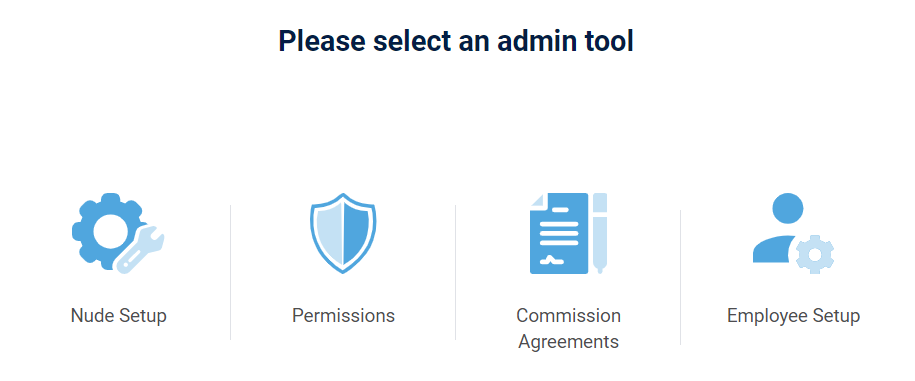915x381 pixels.
Task: Click the person's head in the Employee Setup icon
Action: 788,208
